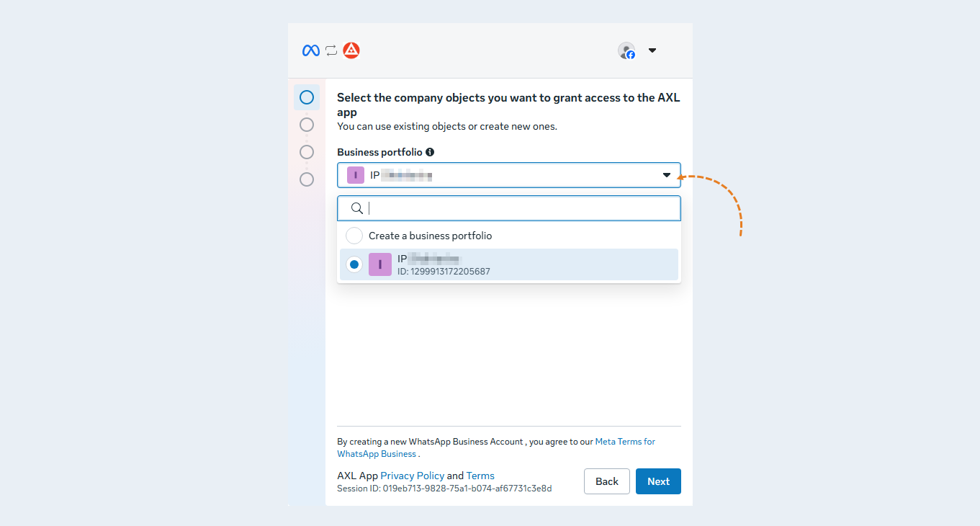
Task: Click the Business portfolio info icon
Action: click(x=430, y=152)
